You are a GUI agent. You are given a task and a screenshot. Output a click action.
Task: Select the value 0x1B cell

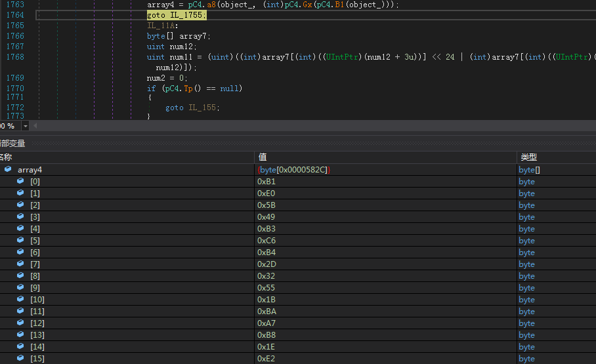coord(385,300)
